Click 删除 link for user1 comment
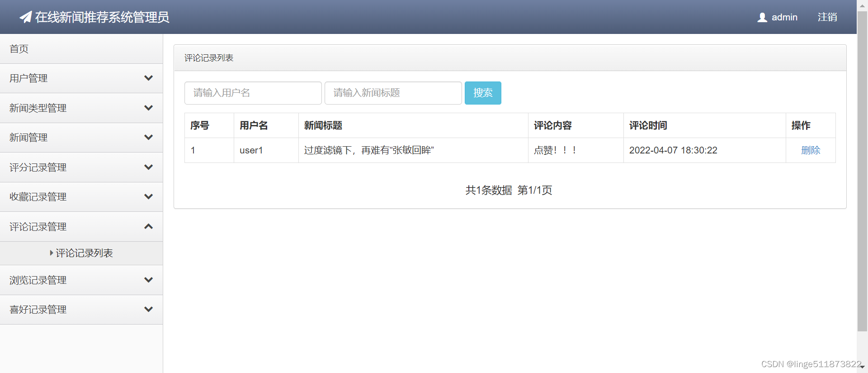This screenshot has height=373, width=868. (811, 150)
